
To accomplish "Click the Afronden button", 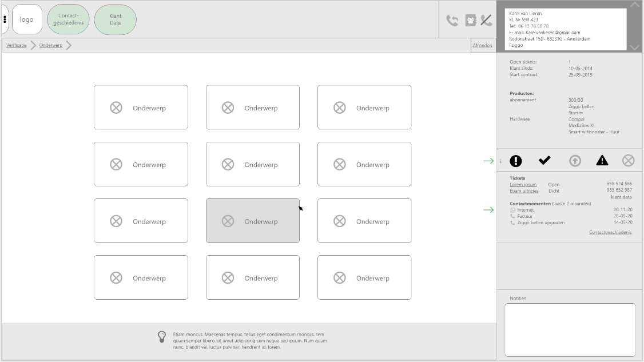I will [x=482, y=45].
